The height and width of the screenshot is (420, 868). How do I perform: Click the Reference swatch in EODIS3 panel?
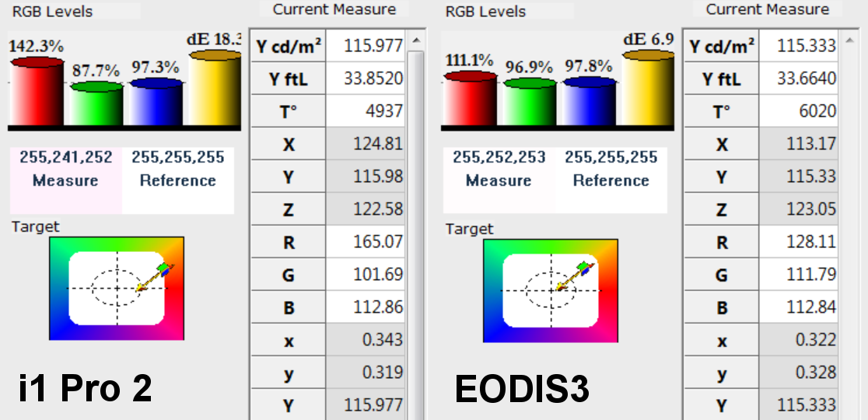tap(611, 180)
